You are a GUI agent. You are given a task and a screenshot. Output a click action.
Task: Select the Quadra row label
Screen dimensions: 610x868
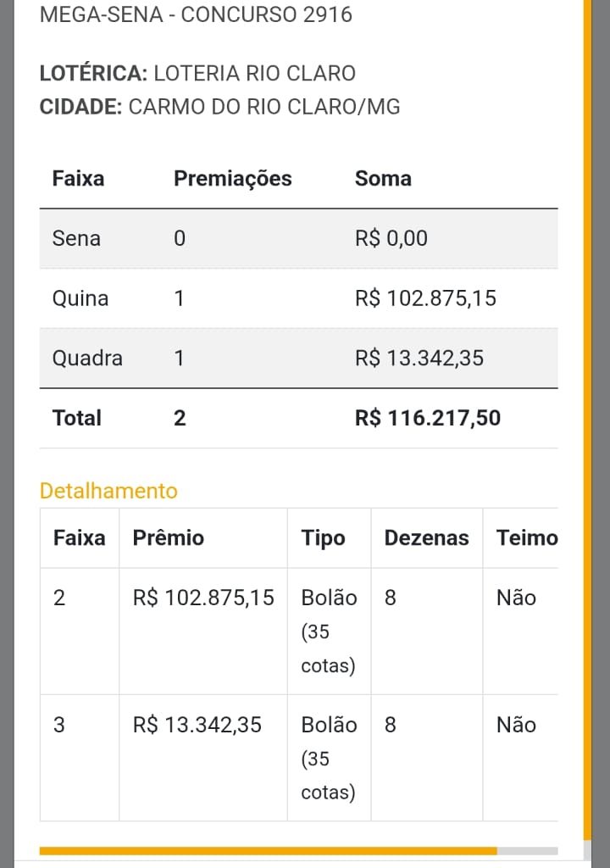click(87, 358)
